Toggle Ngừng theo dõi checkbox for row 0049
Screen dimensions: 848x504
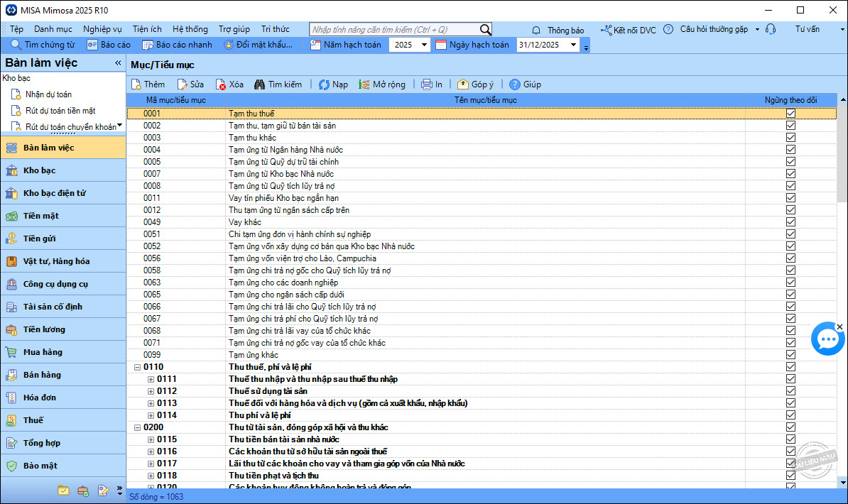pyautogui.click(x=790, y=222)
